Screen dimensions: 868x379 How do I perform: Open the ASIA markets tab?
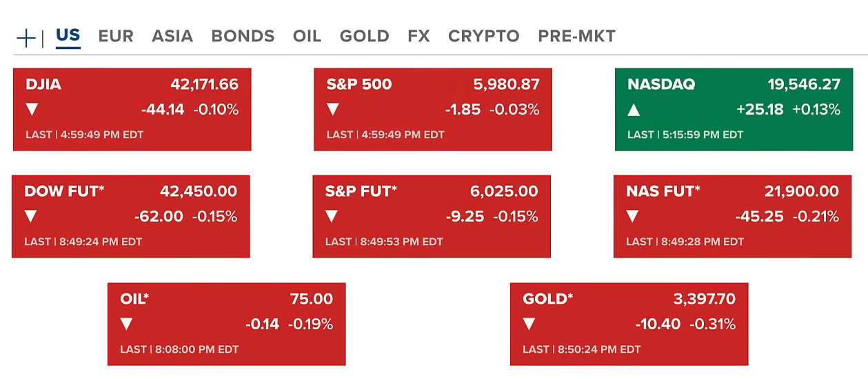[x=172, y=36]
